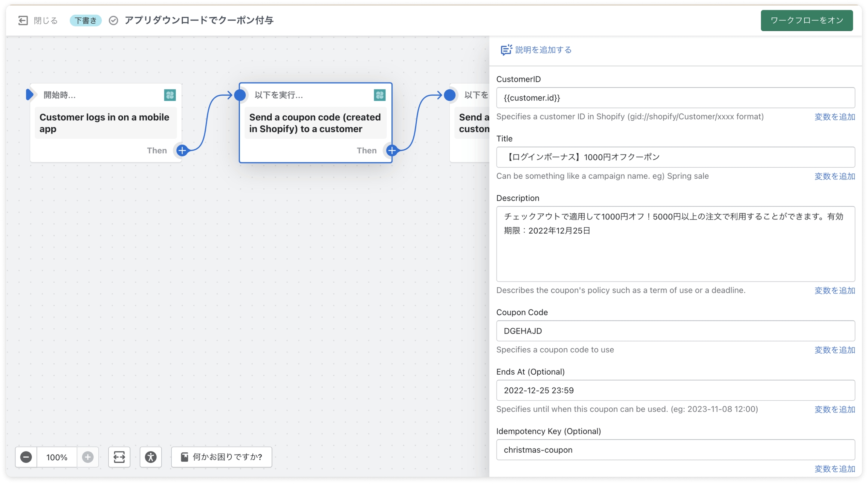Click the app icon on trigger card
This screenshot has height=484, width=868.
(x=170, y=95)
